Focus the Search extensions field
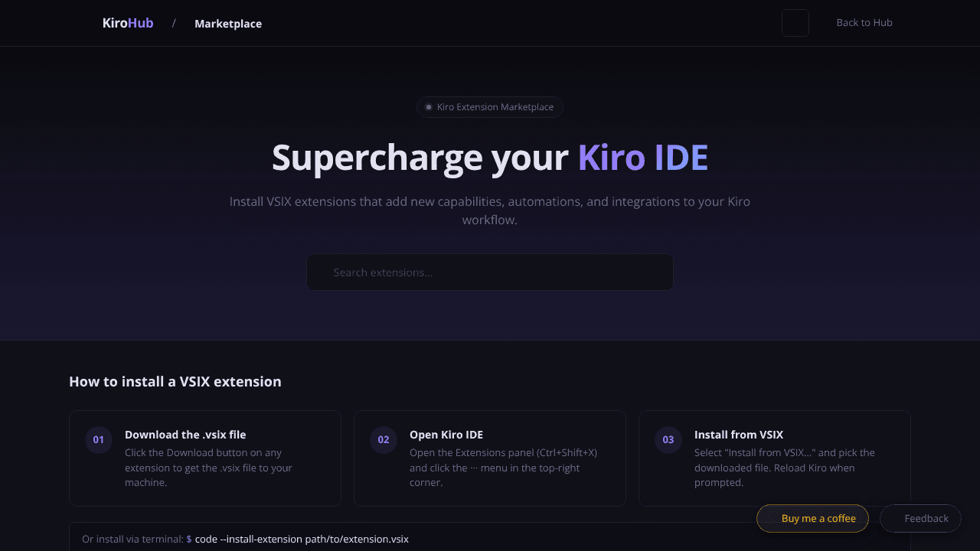Screen dimensions: 980x551 490,272
